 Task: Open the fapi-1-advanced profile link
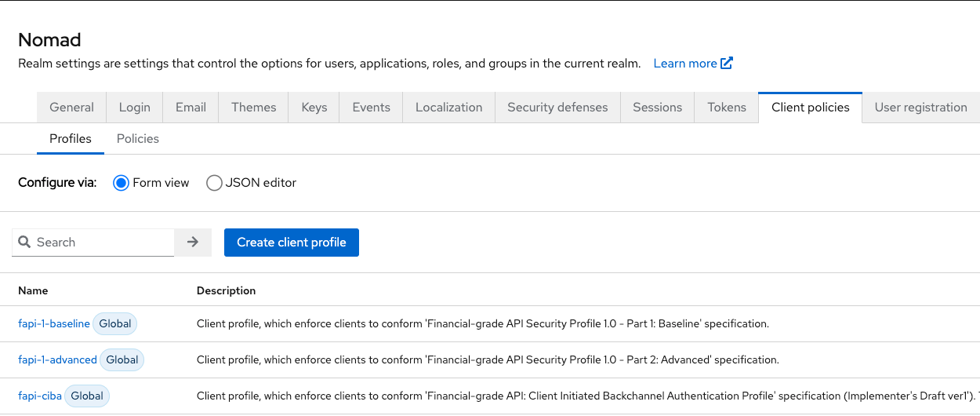tap(57, 360)
